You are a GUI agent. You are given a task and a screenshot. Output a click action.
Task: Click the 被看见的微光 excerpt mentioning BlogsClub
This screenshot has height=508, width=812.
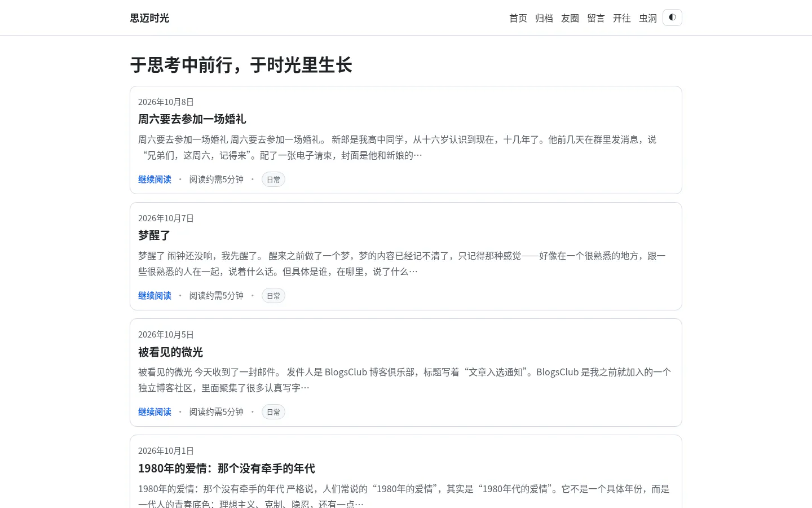(405, 380)
